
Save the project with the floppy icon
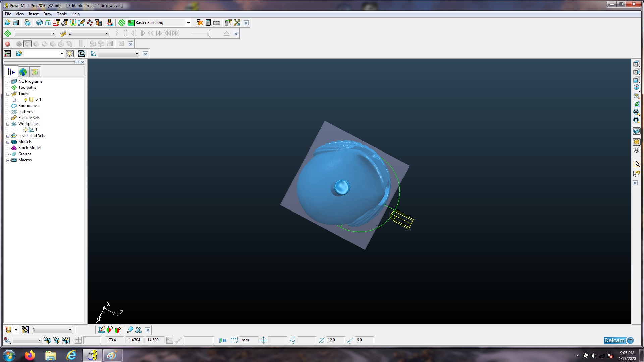pos(16,23)
